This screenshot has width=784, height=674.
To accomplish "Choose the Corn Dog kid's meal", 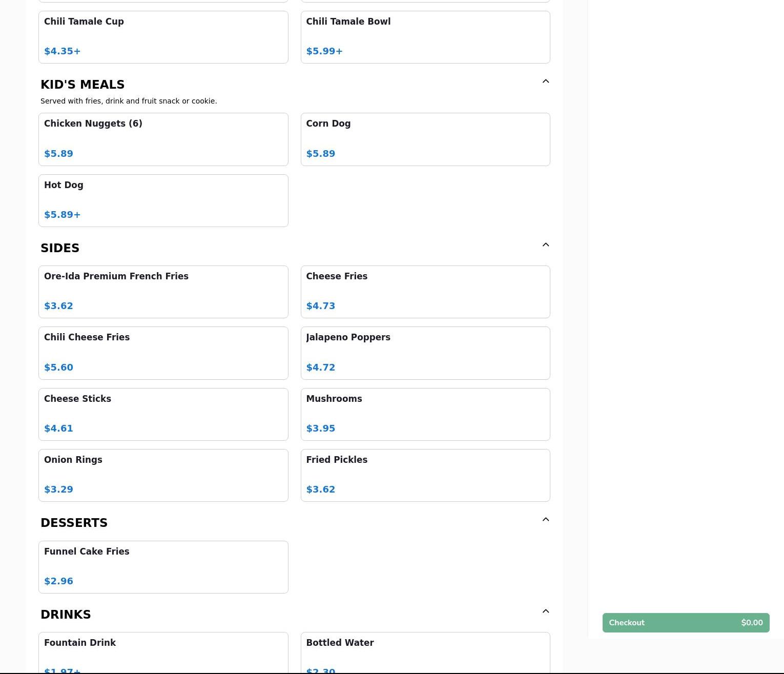I will pos(425,139).
